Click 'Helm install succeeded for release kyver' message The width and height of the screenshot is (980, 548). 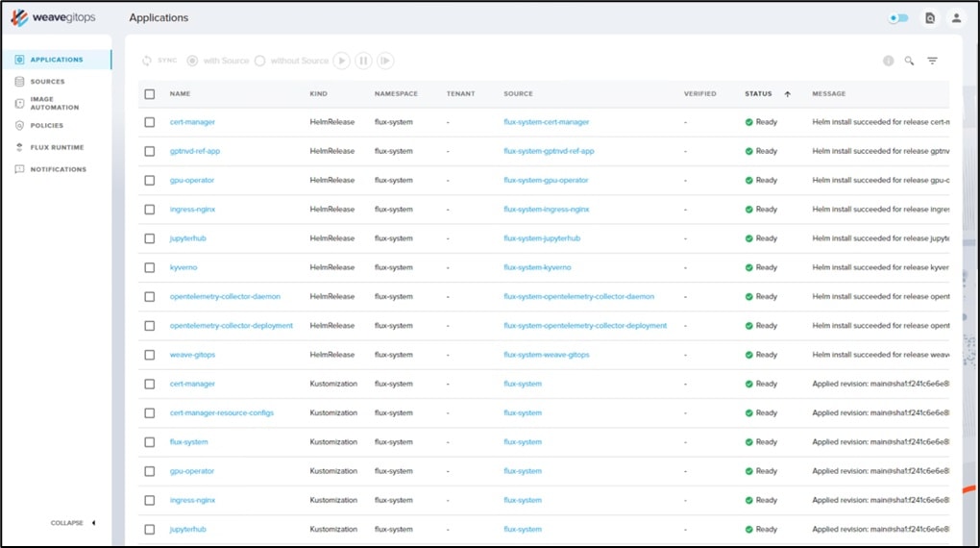881,267
